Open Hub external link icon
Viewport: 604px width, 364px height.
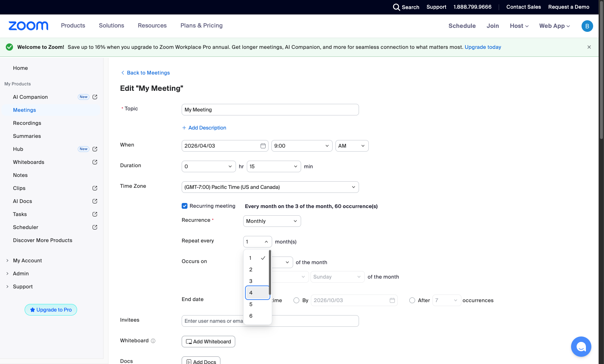pos(95,149)
